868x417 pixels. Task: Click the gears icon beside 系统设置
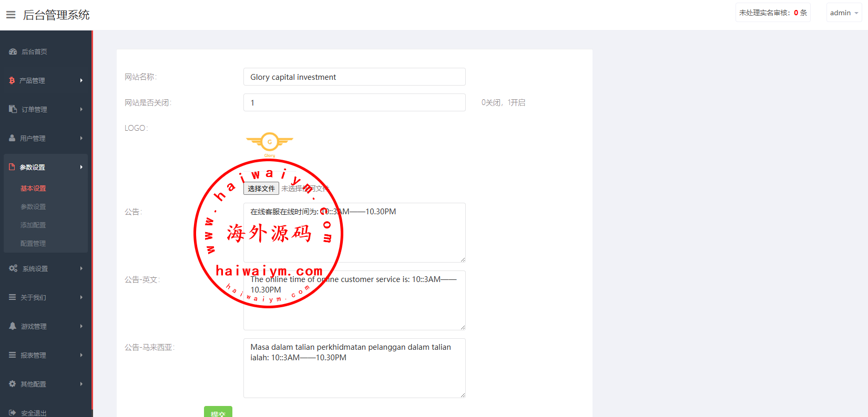13,268
